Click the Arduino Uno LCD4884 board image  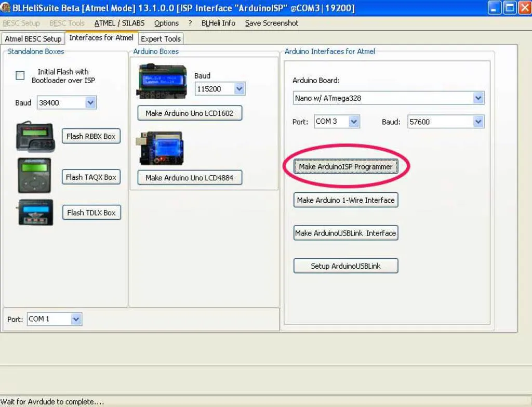coord(161,148)
